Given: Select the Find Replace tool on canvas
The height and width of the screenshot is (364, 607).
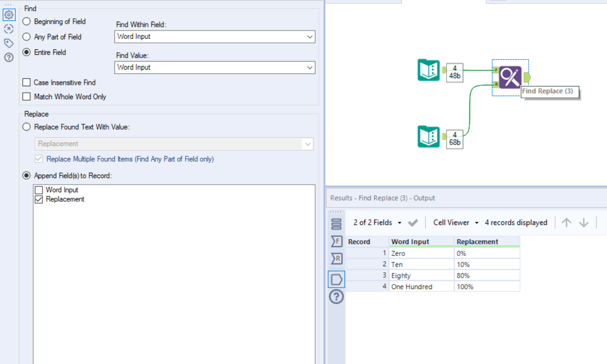Looking at the screenshot, I should click(x=510, y=77).
